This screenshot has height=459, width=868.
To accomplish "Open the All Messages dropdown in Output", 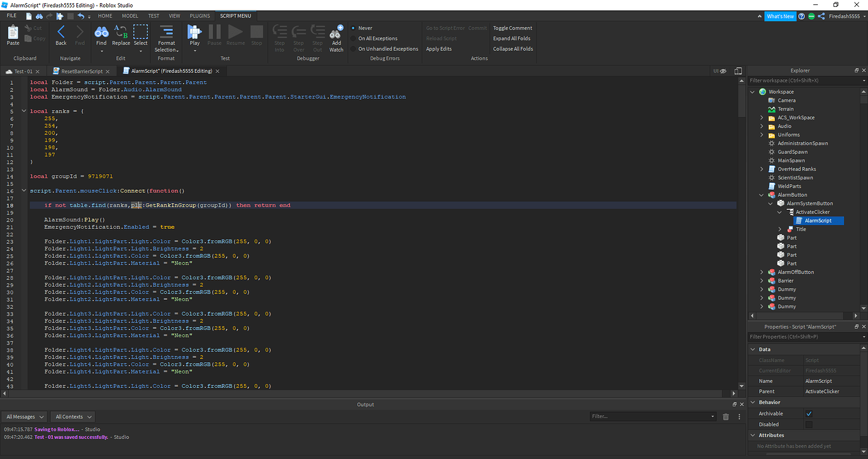I will 24,416.
